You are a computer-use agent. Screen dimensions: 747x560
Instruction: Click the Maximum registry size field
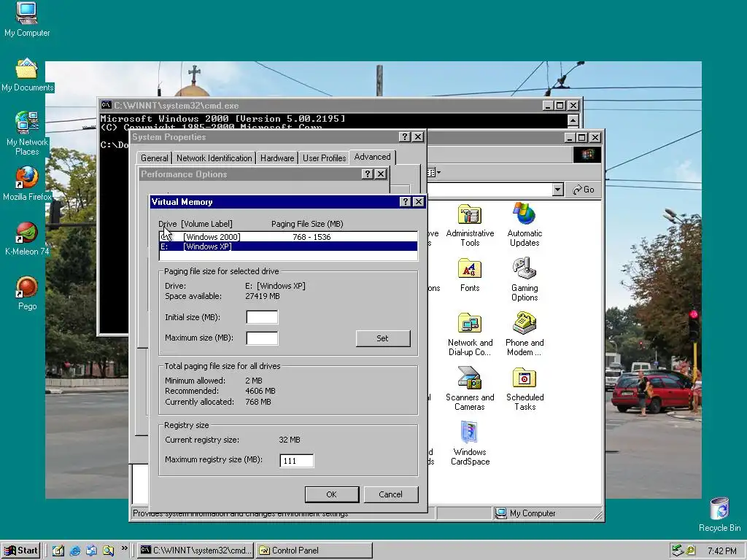tap(296, 461)
